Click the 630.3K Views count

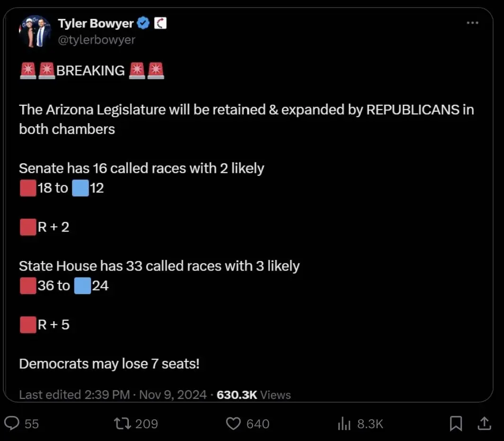[x=254, y=395]
